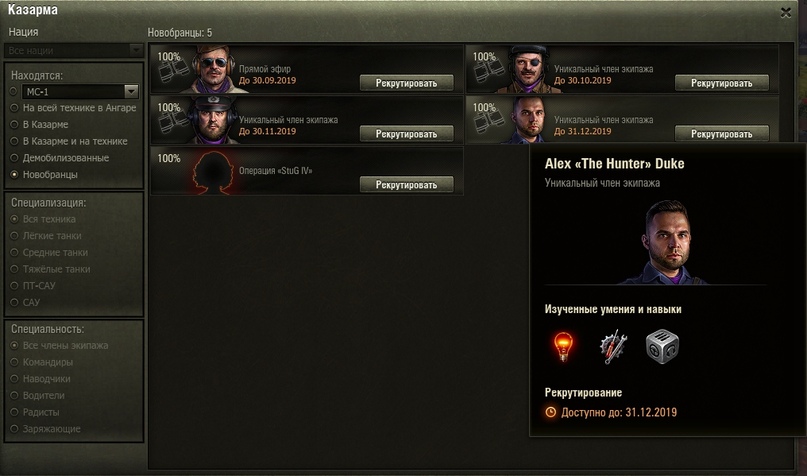The width and height of the screenshot is (807, 476).
Task: Recruit the 'Прямой эфир' crew member
Action: point(407,83)
